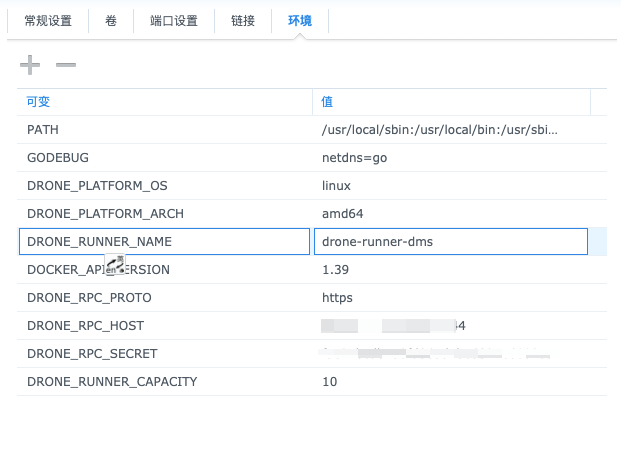621x471 pixels.
Task: Click the amd64 value cell
Action: (x=343, y=214)
